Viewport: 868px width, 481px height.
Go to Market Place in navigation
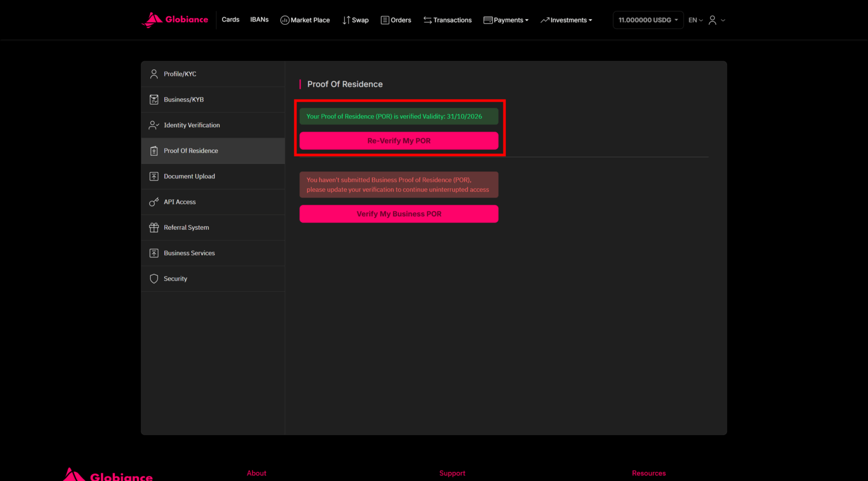tap(305, 20)
